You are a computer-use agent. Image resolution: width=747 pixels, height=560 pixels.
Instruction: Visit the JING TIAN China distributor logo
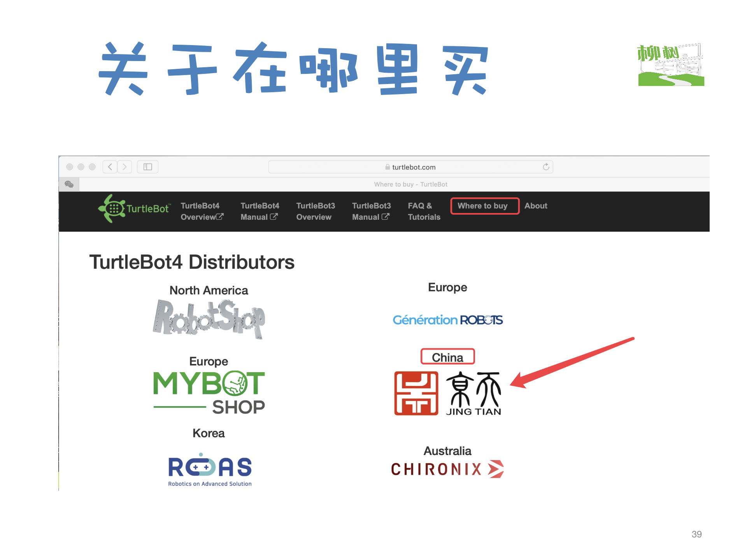click(x=448, y=394)
